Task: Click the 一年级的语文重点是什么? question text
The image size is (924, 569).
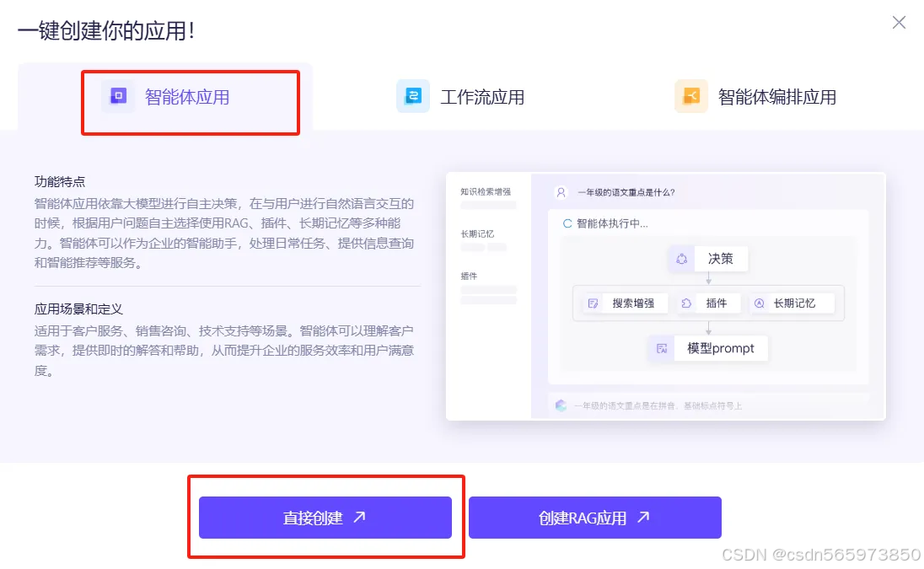Action: click(626, 192)
